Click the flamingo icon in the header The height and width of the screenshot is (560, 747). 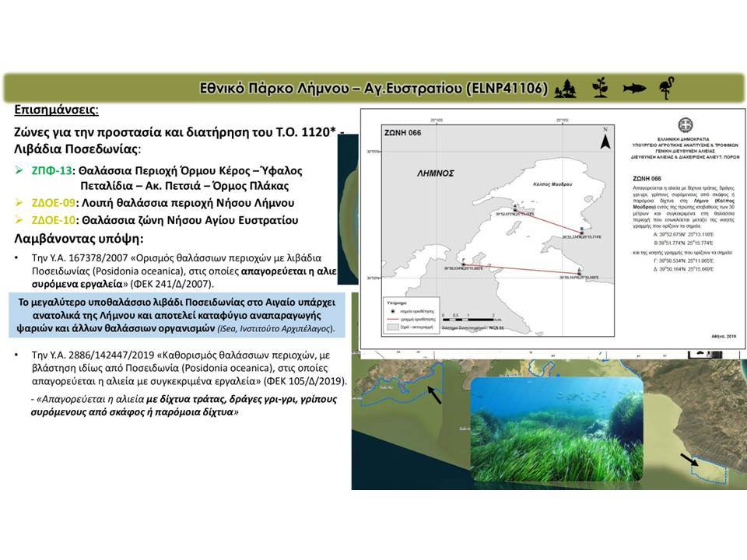pyautogui.click(x=667, y=88)
